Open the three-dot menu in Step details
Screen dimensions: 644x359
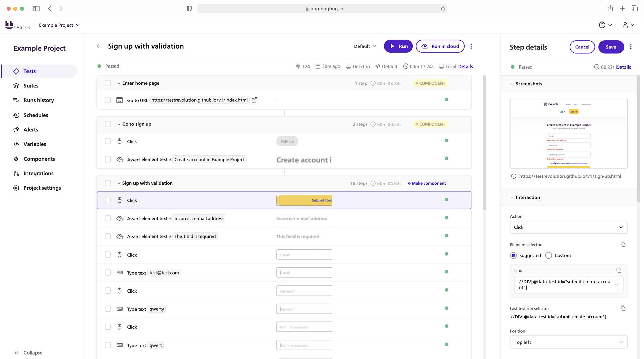(631, 47)
